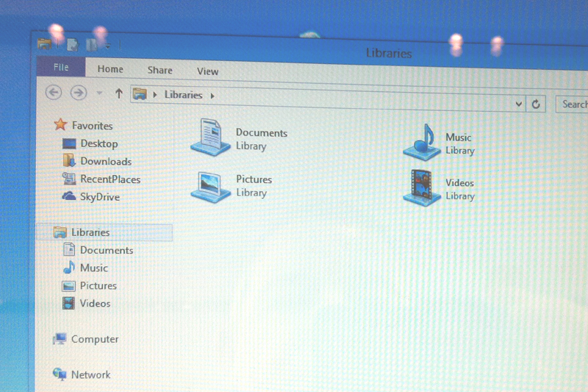Viewport: 588px width, 392px height.
Task: Open the recent locations dropdown arrow
Action: (x=99, y=93)
